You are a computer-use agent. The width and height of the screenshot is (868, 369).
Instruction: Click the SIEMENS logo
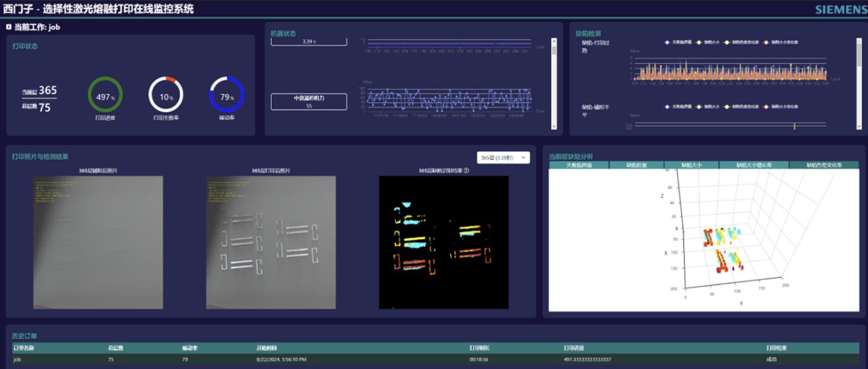840,9
